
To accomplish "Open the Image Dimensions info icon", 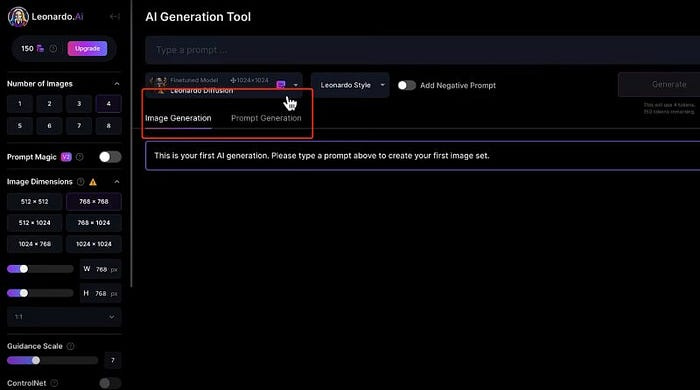I will (80, 182).
